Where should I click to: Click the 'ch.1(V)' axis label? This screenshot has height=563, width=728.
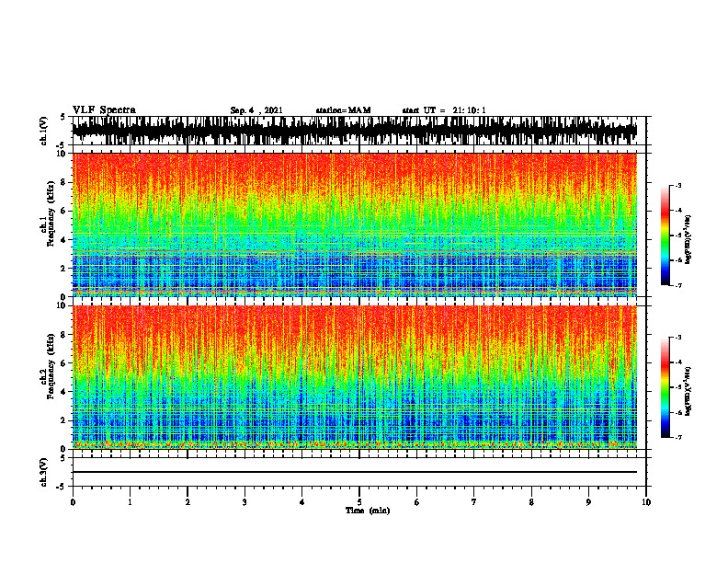pos(43,131)
